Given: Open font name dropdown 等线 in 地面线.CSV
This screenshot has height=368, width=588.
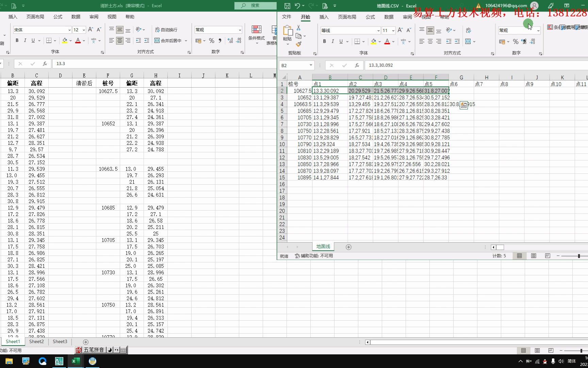Looking at the screenshot, I should pos(378,30).
